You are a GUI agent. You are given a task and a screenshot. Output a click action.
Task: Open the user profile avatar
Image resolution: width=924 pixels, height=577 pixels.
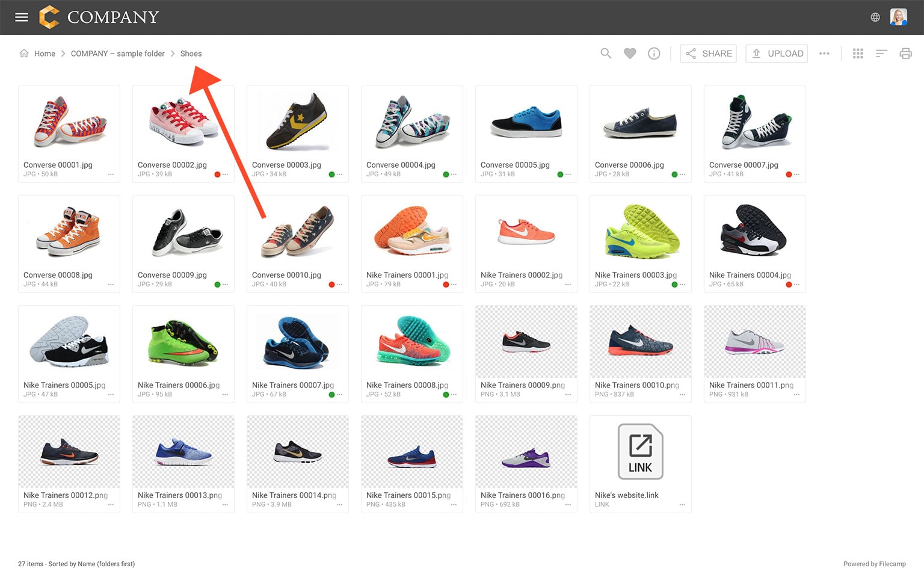(899, 17)
